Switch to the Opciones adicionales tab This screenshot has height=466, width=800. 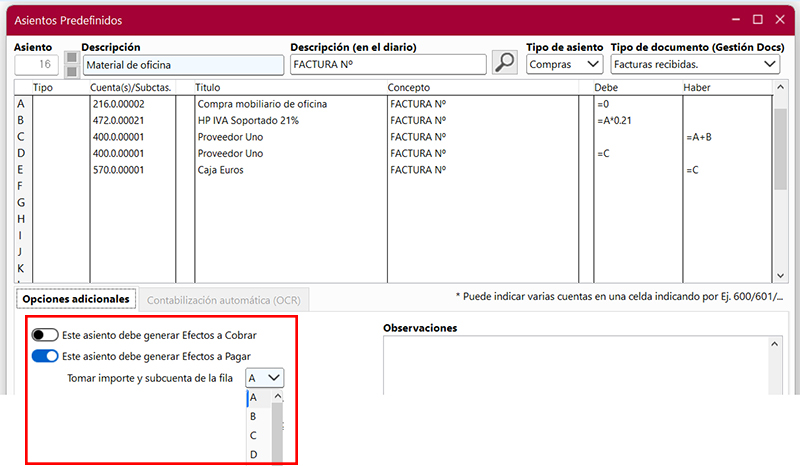click(76, 299)
